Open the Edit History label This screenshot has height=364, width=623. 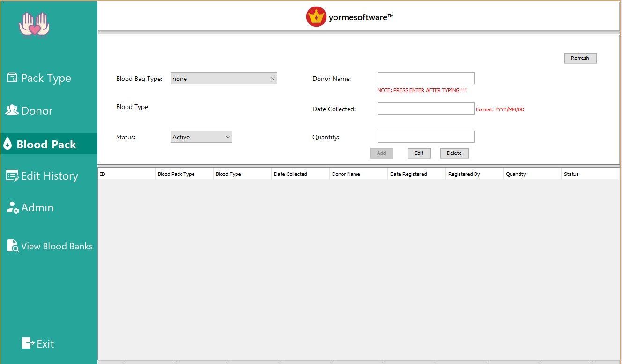coord(50,176)
